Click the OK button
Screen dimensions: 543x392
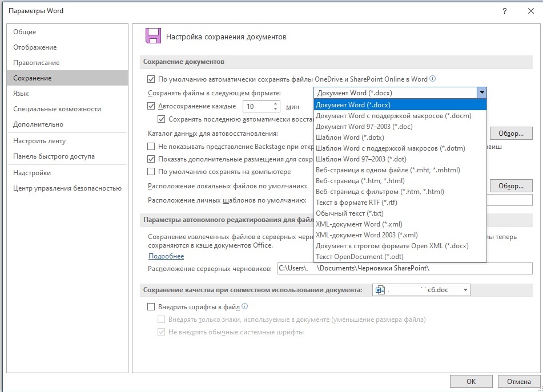pyautogui.click(x=471, y=381)
